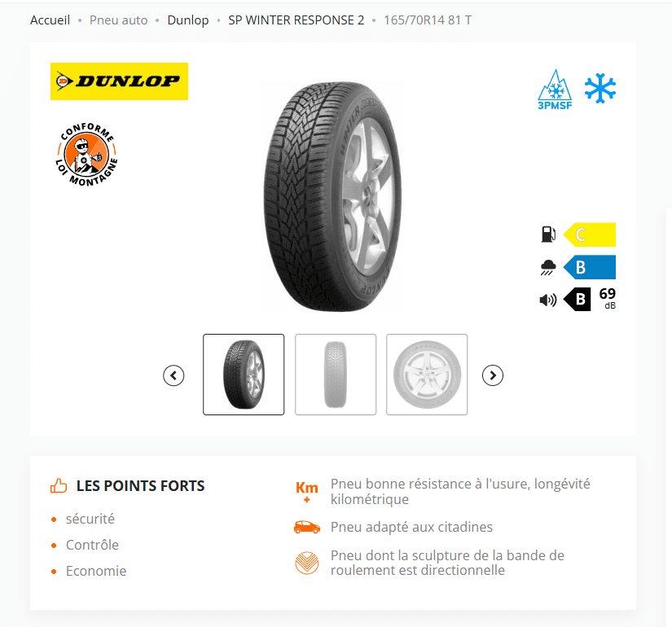Click the orange city car icon
Screen dimensions: 672x627
click(307, 527)
